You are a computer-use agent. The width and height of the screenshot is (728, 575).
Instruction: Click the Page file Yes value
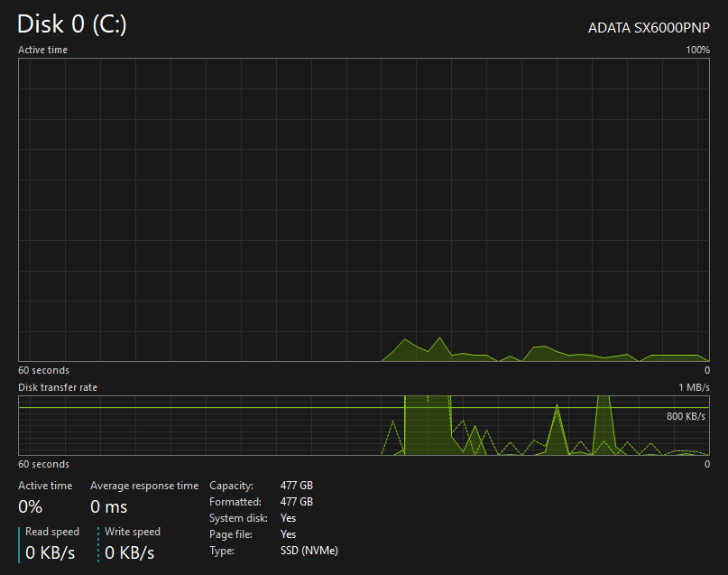pos(289,534)
